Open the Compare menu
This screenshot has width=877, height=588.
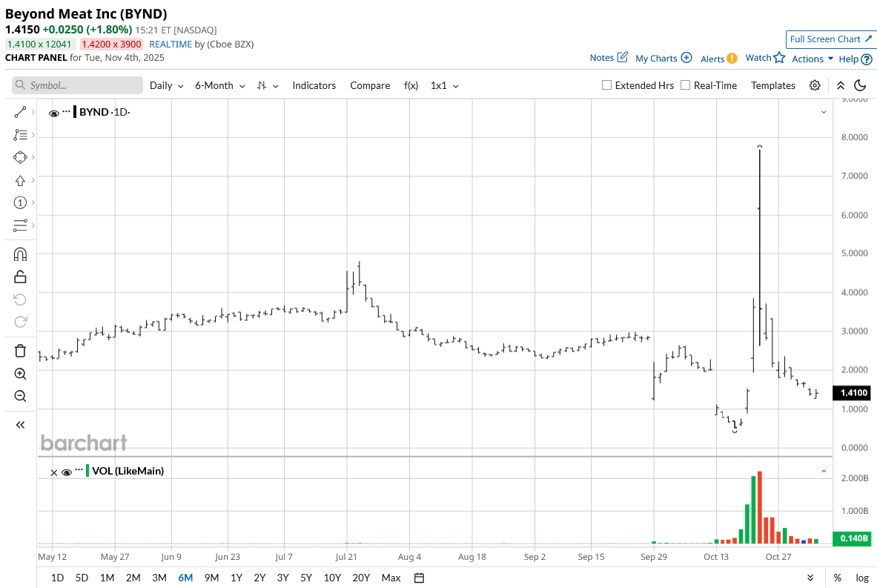(x=370, y=85)
